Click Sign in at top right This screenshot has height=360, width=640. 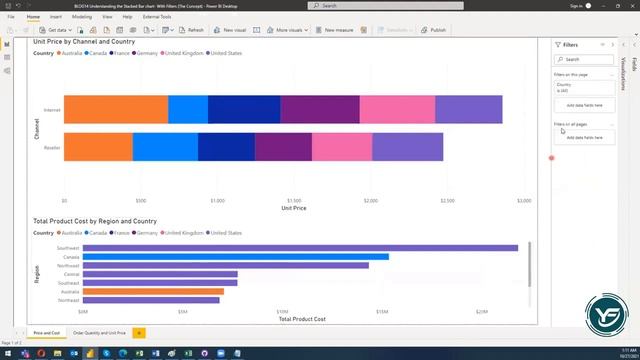[576, 6]
